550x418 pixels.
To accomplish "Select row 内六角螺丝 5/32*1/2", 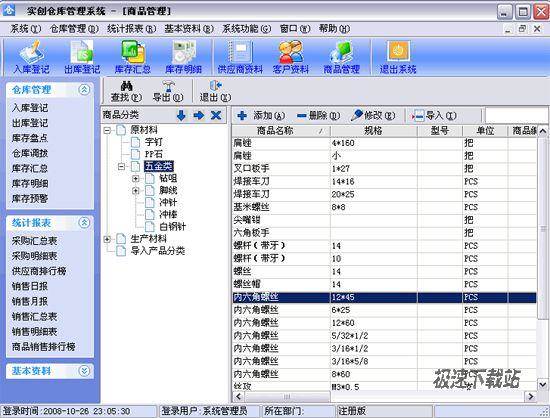I will [384, 336].
